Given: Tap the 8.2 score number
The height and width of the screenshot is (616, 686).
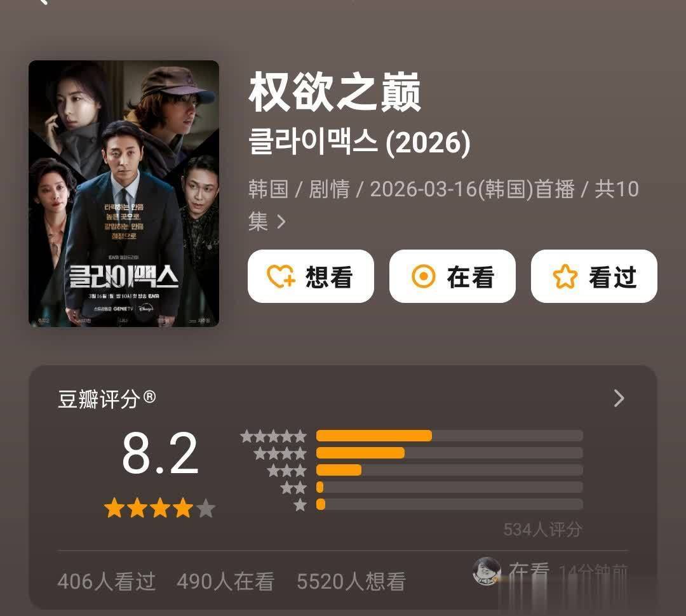Looking at the screenshot, I should [x=159, y=455].
